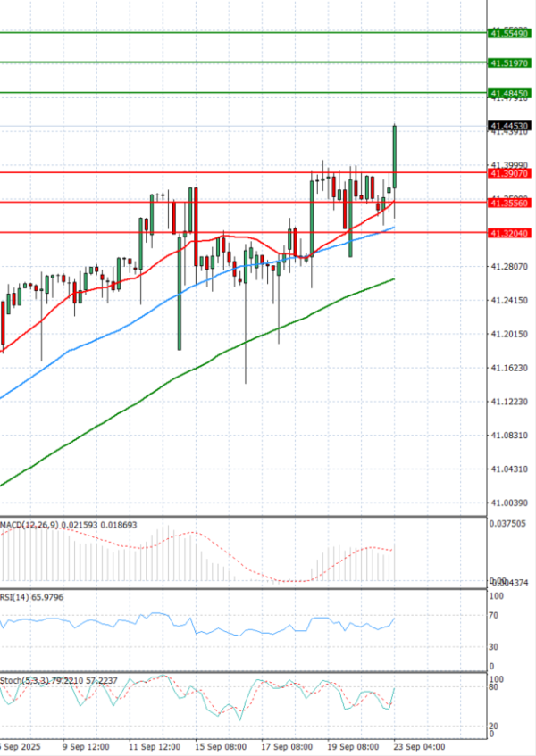Click the Stochastic scale value 20
Screen dimensions: 536x756
pyautogui.click(x=493, y=727)
